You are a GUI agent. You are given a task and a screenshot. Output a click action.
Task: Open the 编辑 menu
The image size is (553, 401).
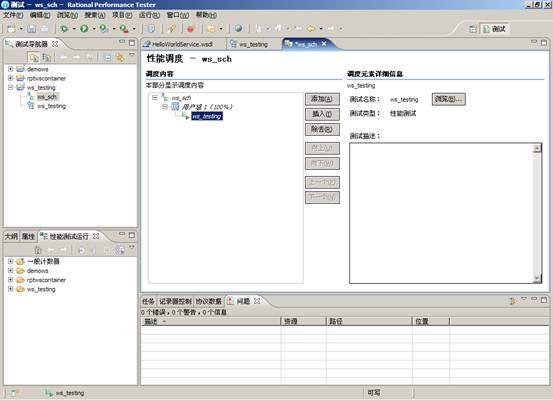(x=40, y=15)
